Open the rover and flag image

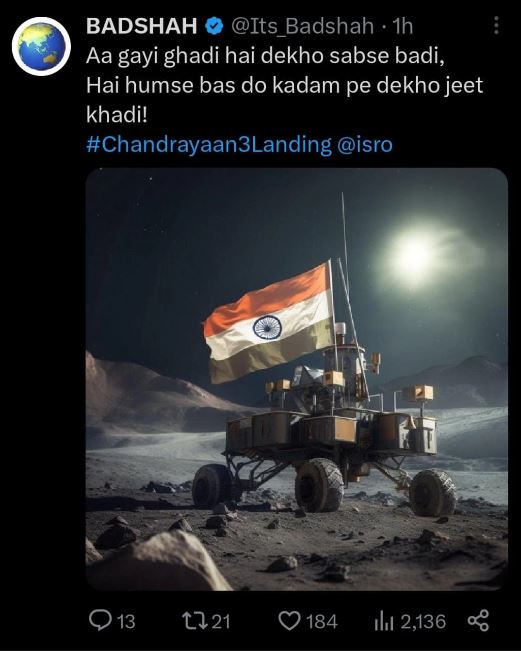click(x=297, y=379)
